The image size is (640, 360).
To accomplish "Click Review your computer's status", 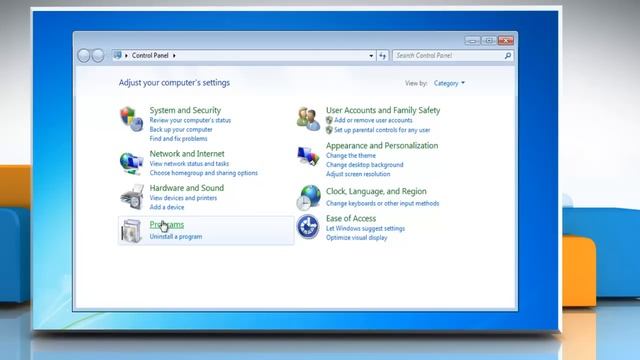I will click(190, 120).
